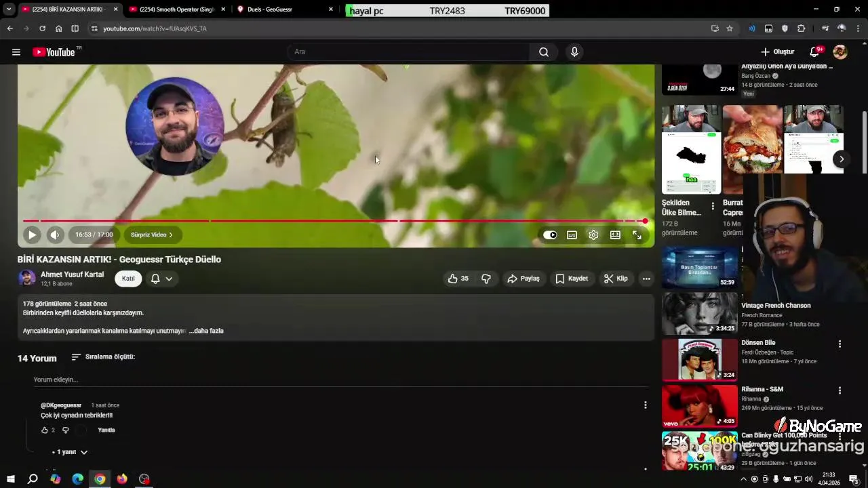
Task: Enter fullscreen with the player's expand icon
Action: coord(637,235)
